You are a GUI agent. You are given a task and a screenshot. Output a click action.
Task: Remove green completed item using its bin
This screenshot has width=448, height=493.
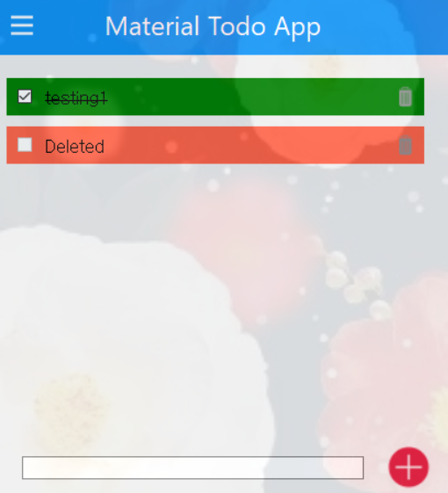[x=405, y=97]
